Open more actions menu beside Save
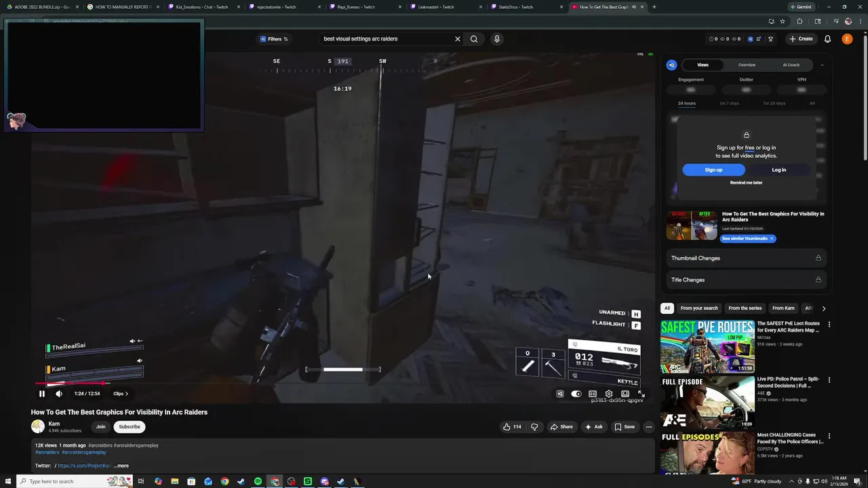Image resolution: width=868 pixels, height=488 pixels. point(649,427)
